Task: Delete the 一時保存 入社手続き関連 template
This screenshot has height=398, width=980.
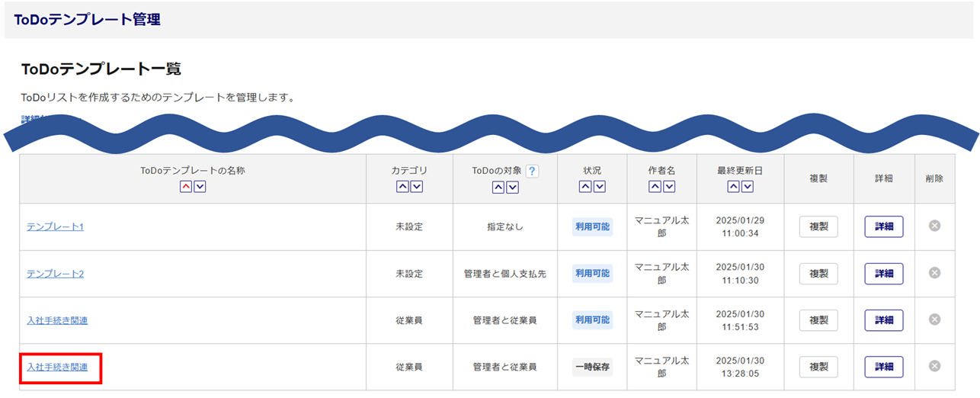Action: coord(934,366)
